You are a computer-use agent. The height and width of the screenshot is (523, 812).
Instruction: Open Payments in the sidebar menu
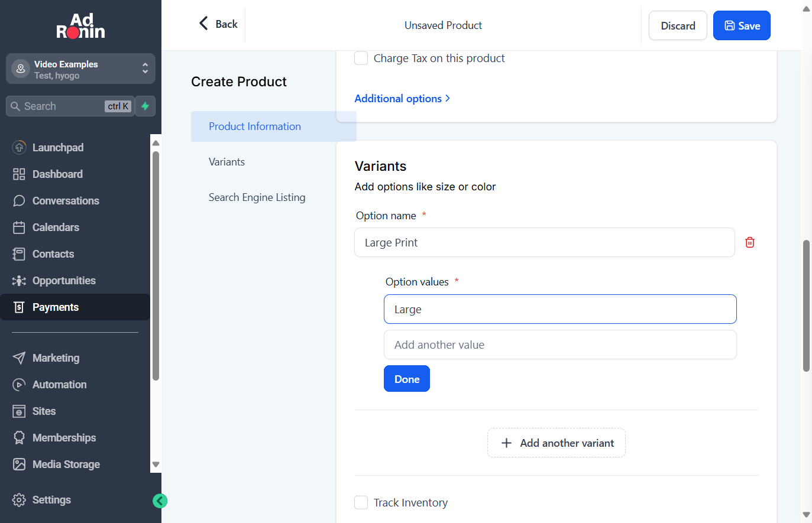(75, 307)
